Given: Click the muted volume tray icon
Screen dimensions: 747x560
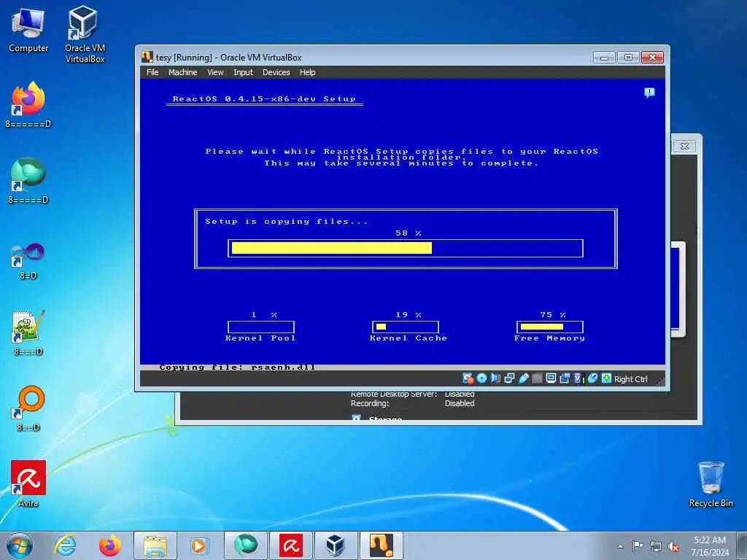Looking at the screenshot, I should pyautogui.click(x=673, y=546).
